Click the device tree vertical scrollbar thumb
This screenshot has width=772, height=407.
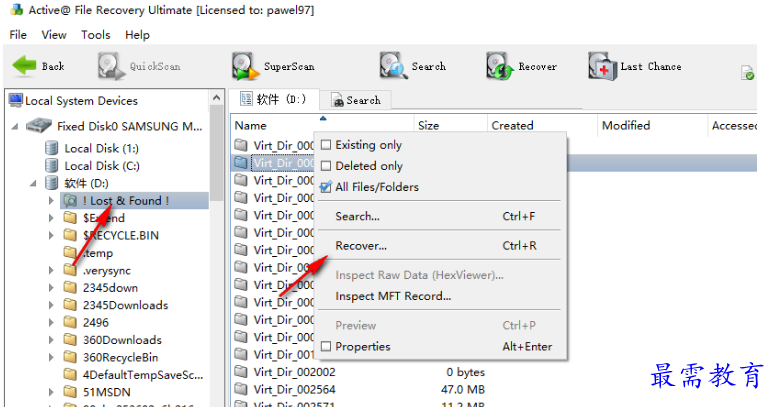(217, 153)
